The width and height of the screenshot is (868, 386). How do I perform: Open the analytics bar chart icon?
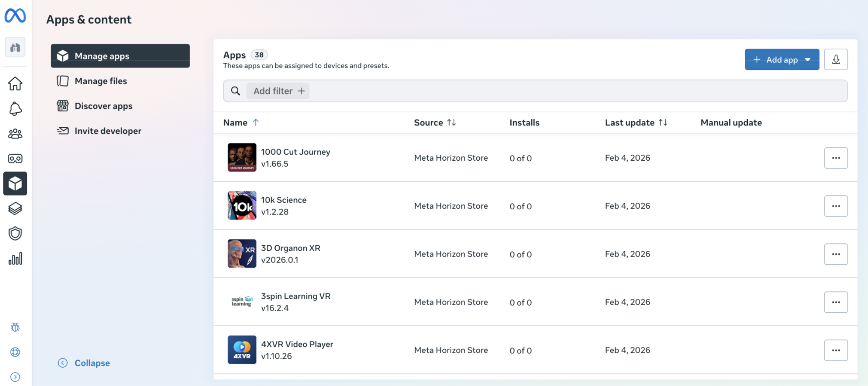point(15,259)
